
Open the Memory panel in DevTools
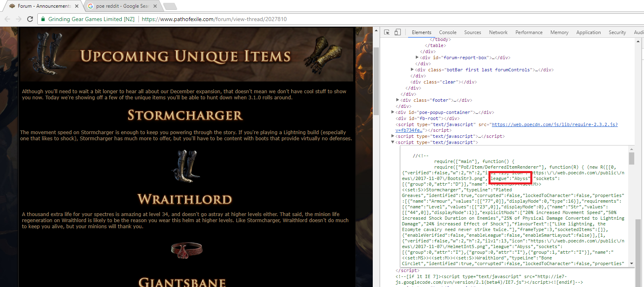(559, 32)
